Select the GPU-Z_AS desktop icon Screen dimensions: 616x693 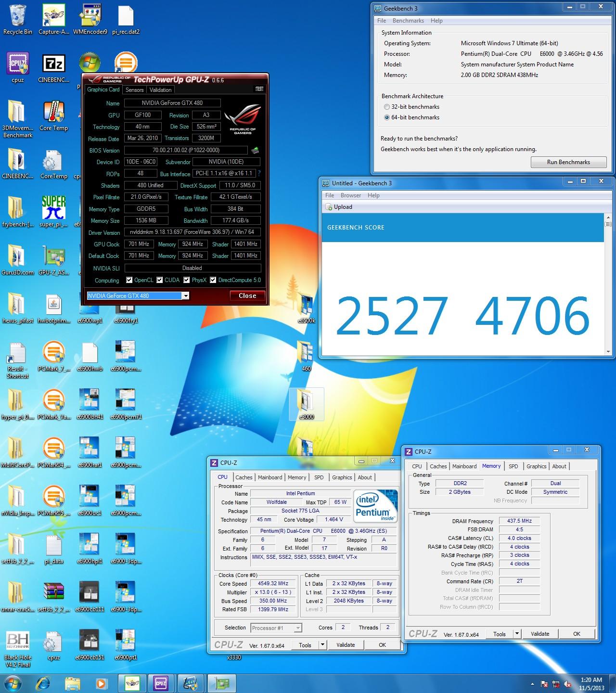click(x=54, y=260)
